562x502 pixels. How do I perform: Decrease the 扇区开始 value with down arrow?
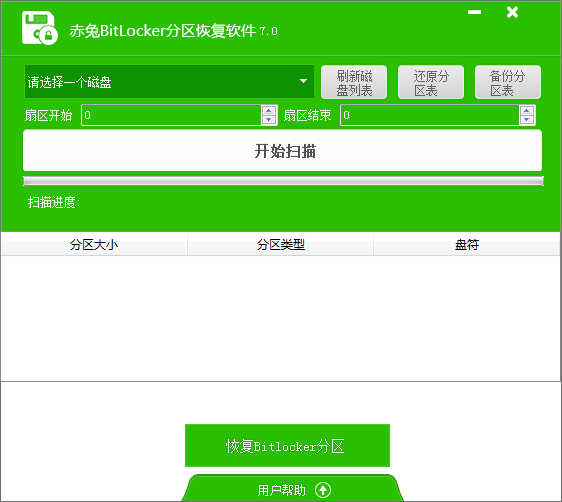(x=268, y=120)
